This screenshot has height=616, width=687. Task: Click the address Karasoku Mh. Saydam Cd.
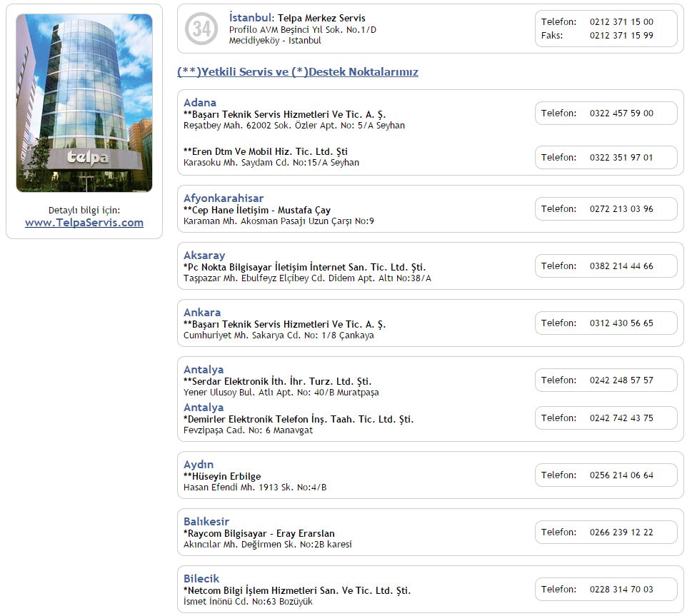(x=271, y=163)
